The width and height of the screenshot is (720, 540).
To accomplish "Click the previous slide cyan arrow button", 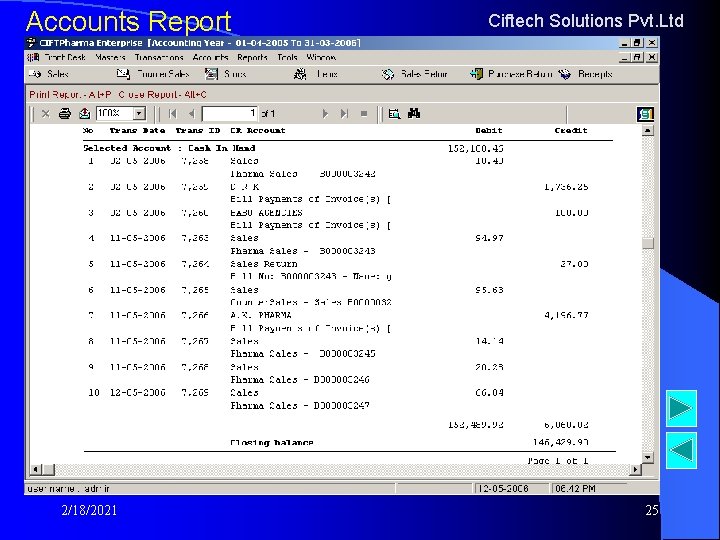I will [681, 450].
